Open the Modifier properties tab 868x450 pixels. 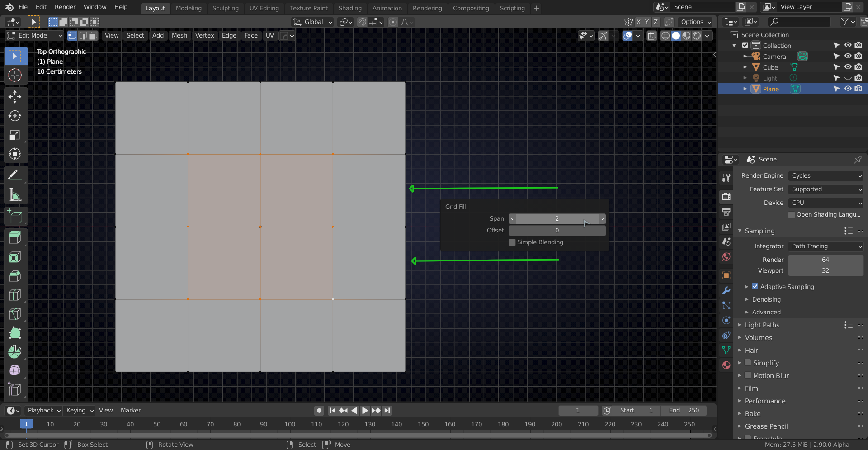point(726,290)
